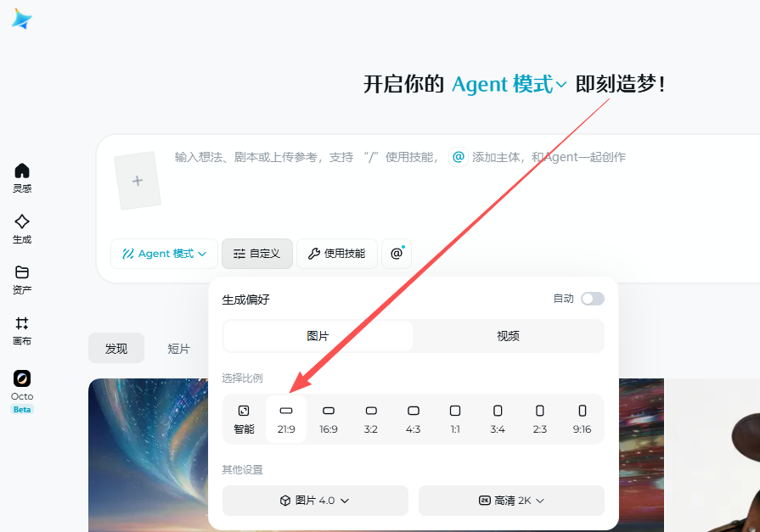Screen dimensions: 760x532
Task: Click the 使用技能 button
Action: tap(337, 254)
